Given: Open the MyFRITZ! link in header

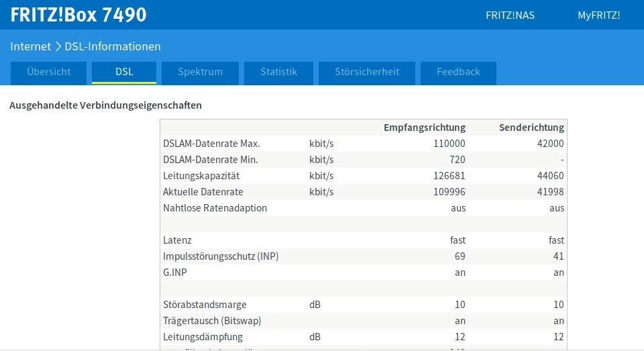Looking at the screenshot, I should coord(598,15).
